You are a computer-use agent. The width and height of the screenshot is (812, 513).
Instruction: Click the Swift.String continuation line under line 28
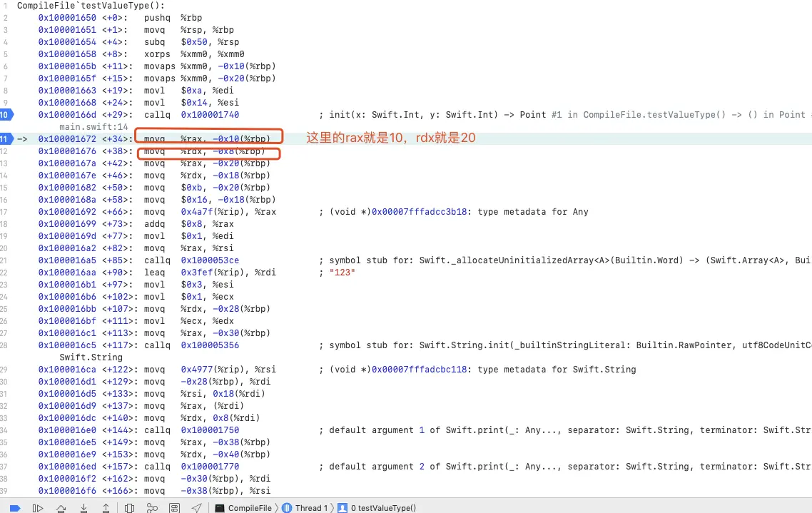point(91,357)
